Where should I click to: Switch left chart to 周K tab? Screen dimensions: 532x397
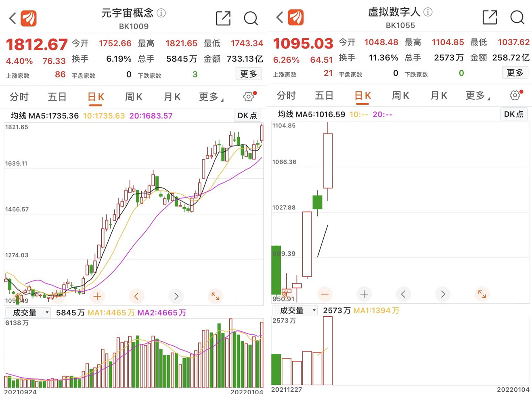click(134, 97)
